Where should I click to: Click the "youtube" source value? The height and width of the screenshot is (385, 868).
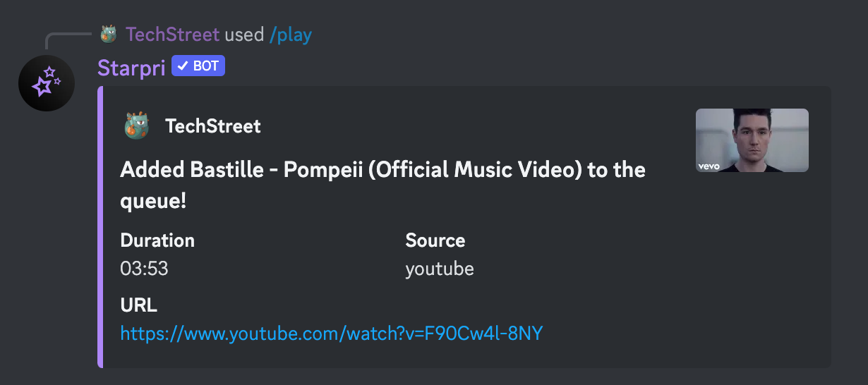pos(439,269)
